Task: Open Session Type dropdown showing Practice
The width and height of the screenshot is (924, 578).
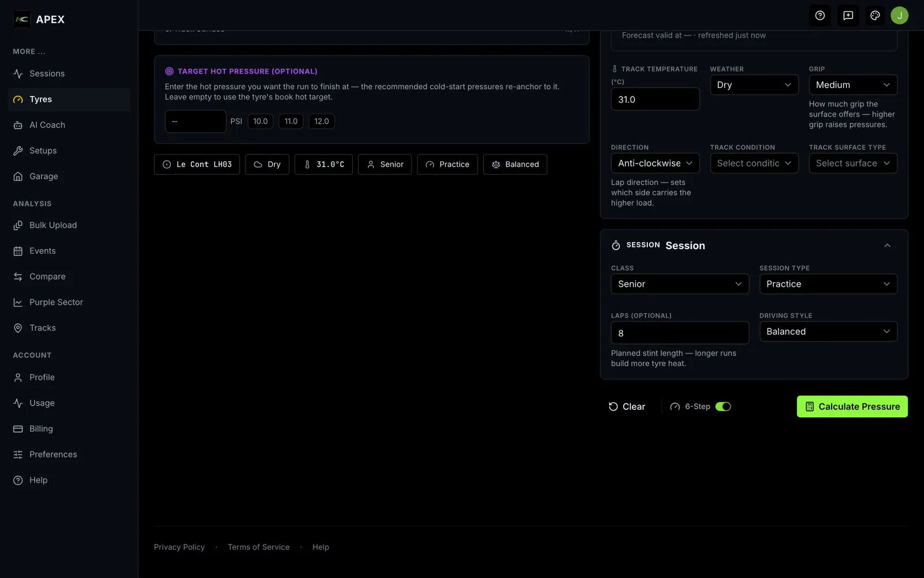Action: click(828, 284)
